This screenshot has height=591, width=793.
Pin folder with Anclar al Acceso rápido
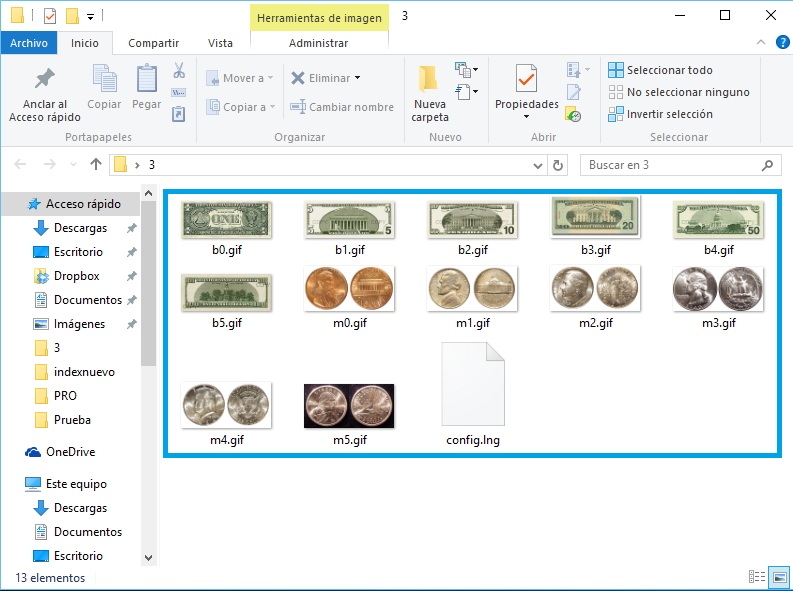[45, 95]
